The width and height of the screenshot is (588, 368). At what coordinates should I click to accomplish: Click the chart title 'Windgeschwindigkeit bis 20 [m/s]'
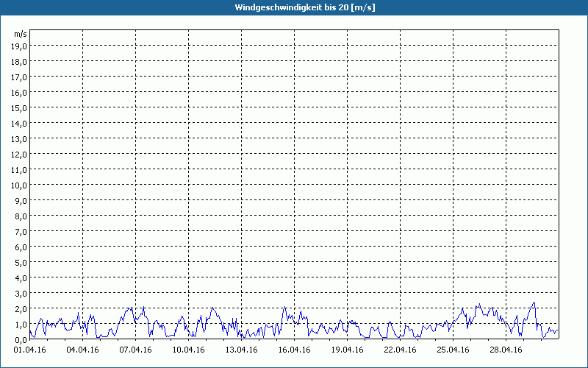click(x=305, y=7)
